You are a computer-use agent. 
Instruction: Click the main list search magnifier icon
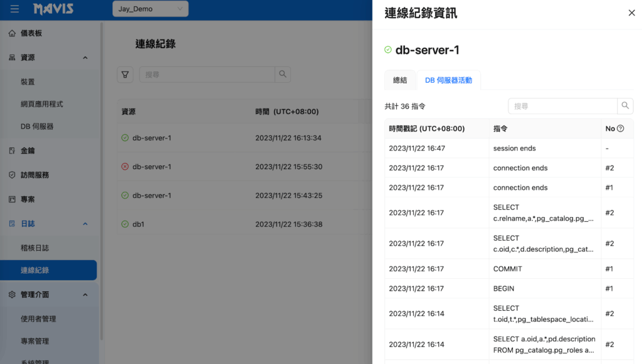283,75
